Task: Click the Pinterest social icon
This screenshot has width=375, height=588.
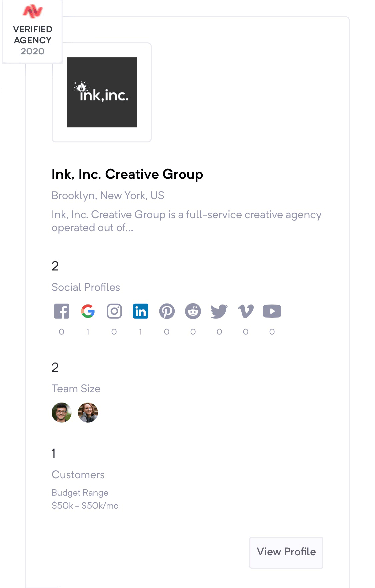Action: point(167,312)
